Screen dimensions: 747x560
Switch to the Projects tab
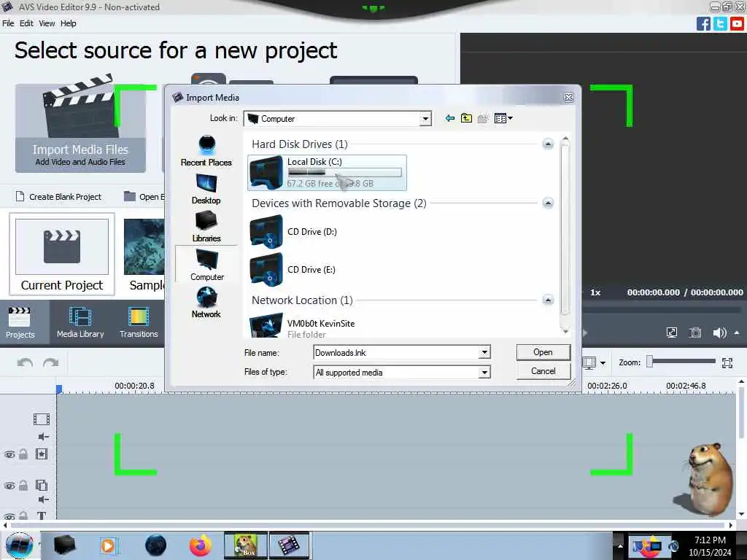click(x=20, y=322)
